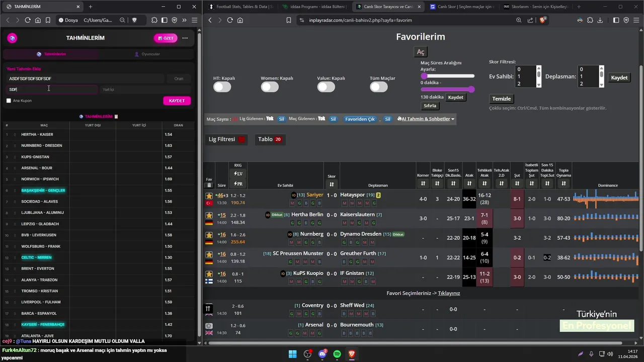The image size is (644, 362).
Task: Toggle the Tüm Maçlar switch
Action: coord(379,87)
